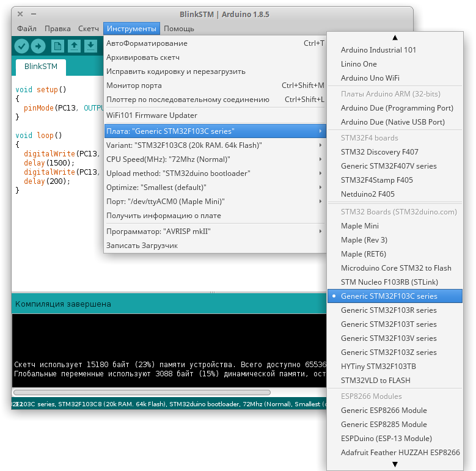This screenshot has height=471, width=476.
Task: Click the New sketch document icon
Action: pyautogui.click(x=57, y=46)
